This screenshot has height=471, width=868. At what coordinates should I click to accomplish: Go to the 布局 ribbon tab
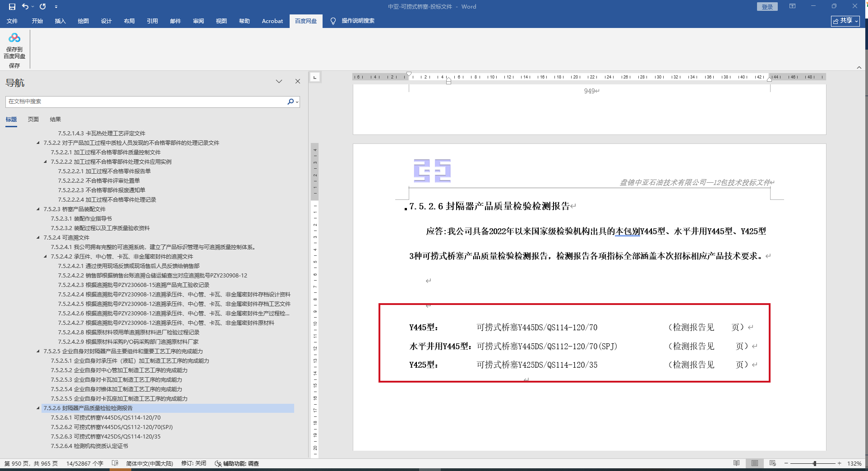pyautogui.click(x=129, y=21)
